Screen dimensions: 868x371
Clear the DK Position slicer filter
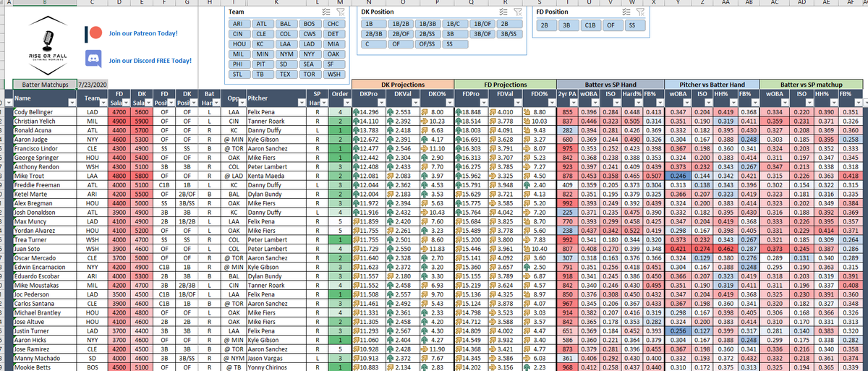tap(518, 12)
